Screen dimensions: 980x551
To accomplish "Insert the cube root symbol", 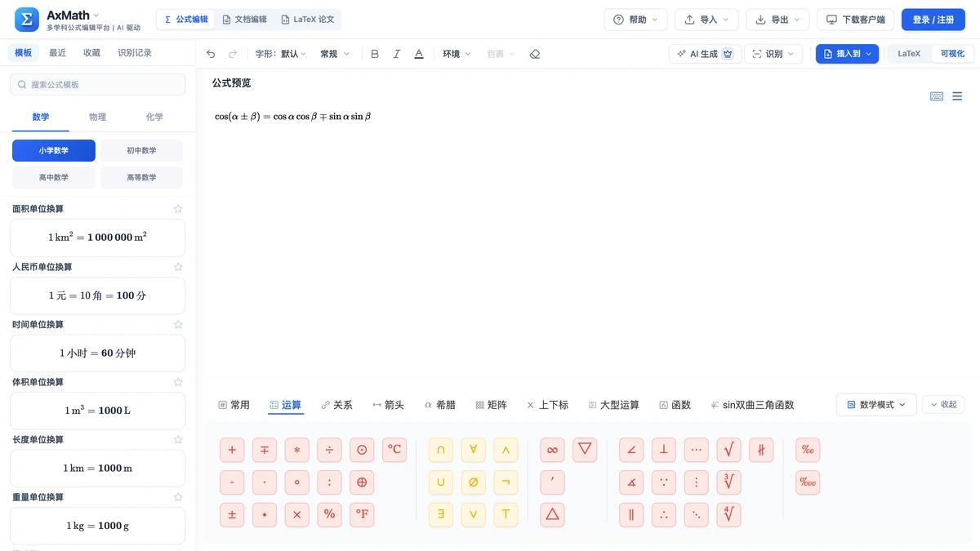I will tap(728, 482).
